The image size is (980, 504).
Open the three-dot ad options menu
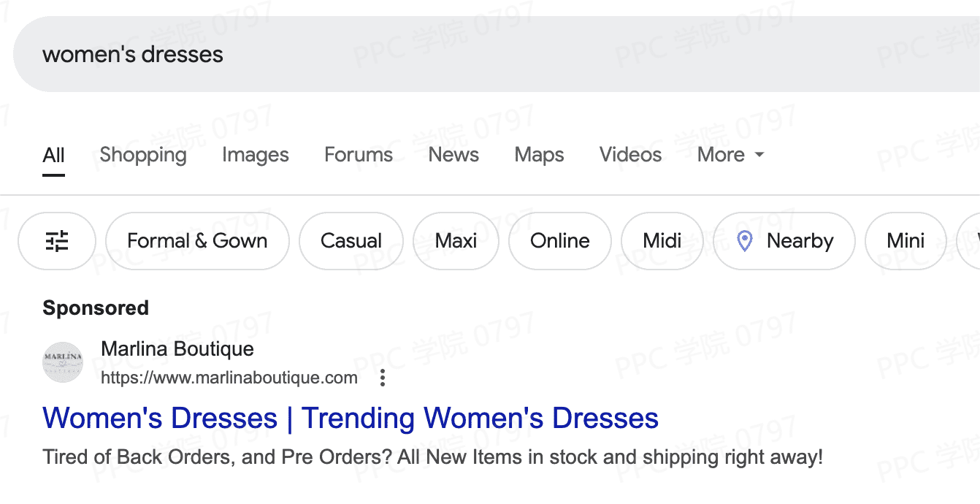click(x=383, y=378)
